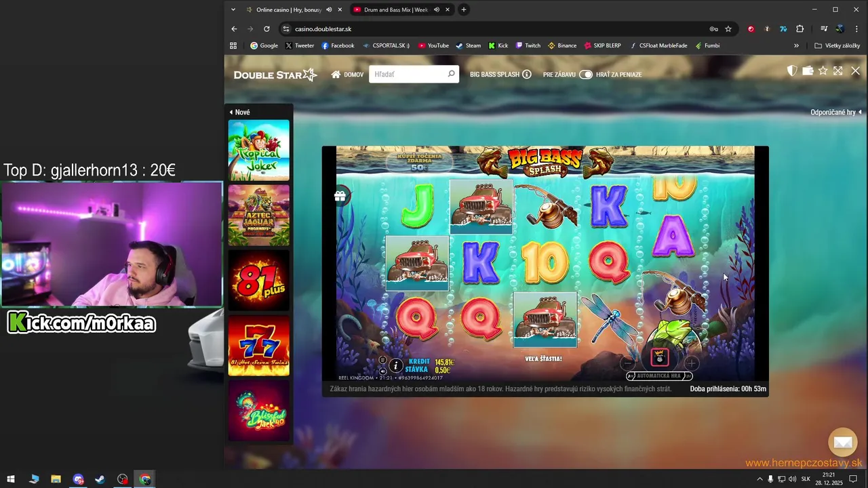This screenshot has height=488, width=868.
Task: Add game to favorites with star
Action: coord(823,70)
